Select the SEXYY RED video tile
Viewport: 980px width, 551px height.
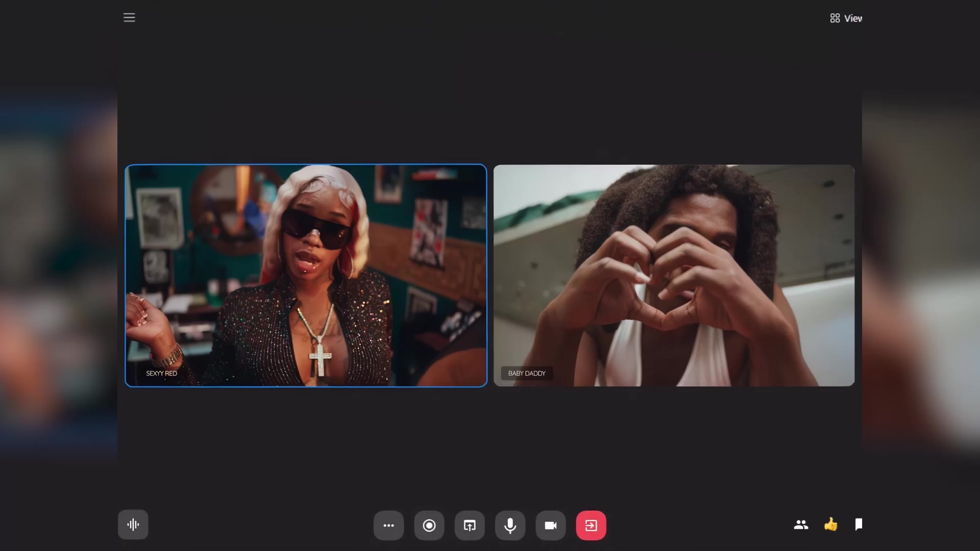point(306,275)
